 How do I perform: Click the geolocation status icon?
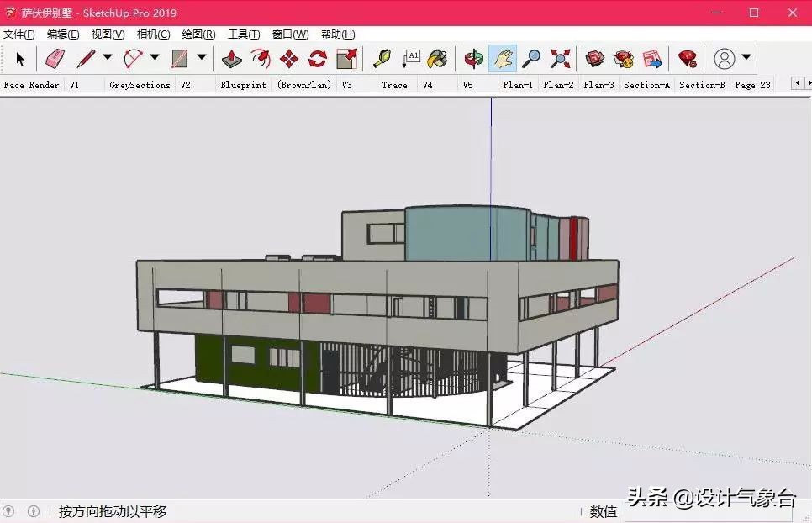pyautogui.click(x=8, y=511)
